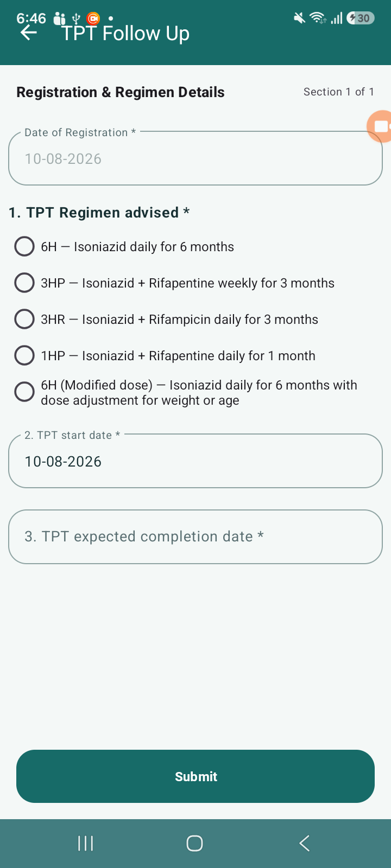The image size is (391, 868).
Task: Choose 3HR Isoniazid + Rifampicin daily regimen
Action: pos(166,319)
